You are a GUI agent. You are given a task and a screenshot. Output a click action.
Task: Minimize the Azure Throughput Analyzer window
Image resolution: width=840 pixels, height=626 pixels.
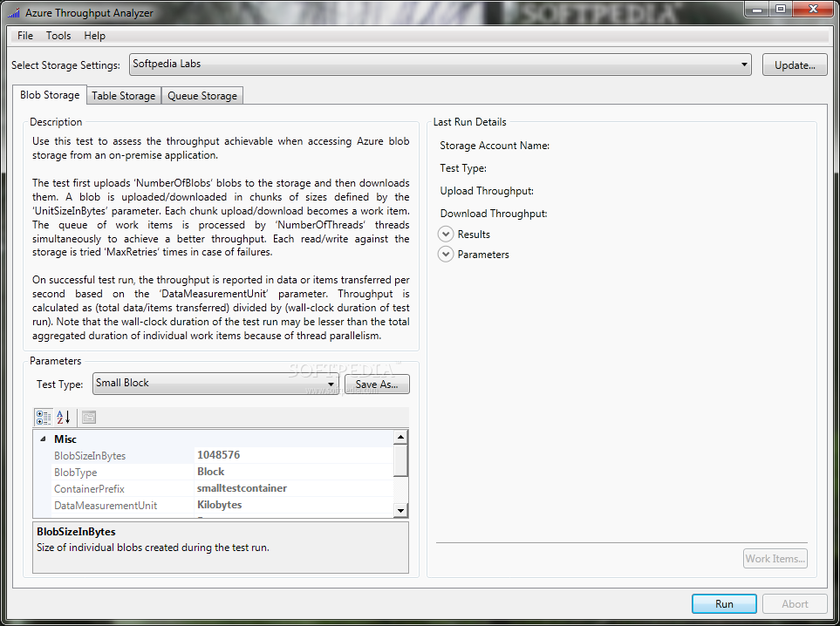coord(757,9)
